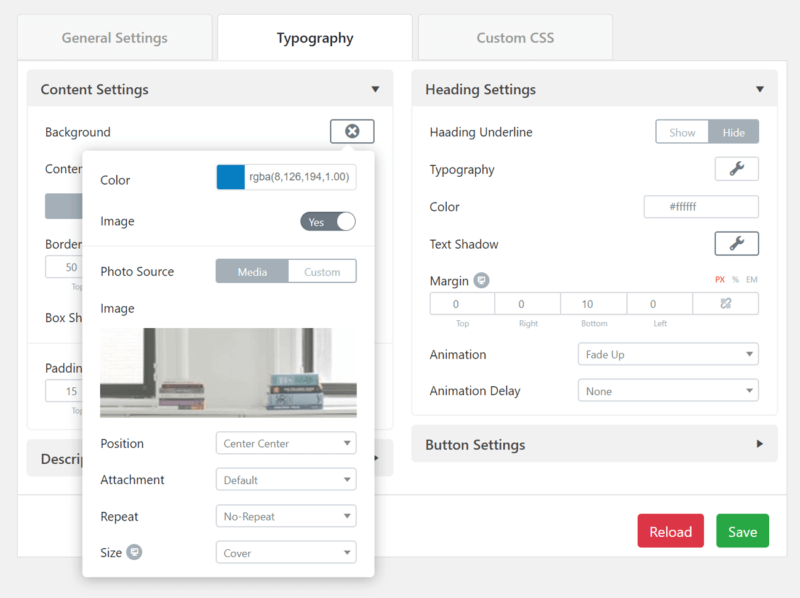Open the Repeat dropdown
Viewport: 800px width, 598px height.
coord(286,516)
